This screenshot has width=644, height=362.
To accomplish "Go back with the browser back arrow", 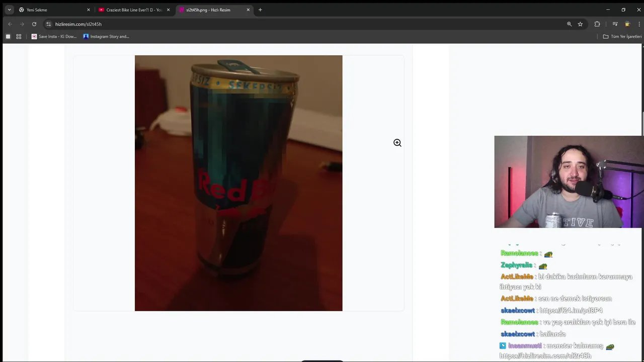I will (10, 24).
